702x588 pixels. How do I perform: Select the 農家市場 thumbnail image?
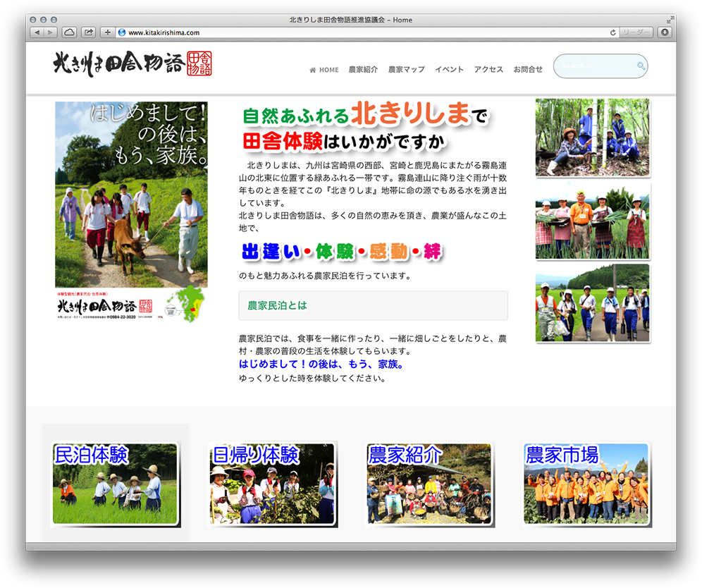(x=586, y=484)
